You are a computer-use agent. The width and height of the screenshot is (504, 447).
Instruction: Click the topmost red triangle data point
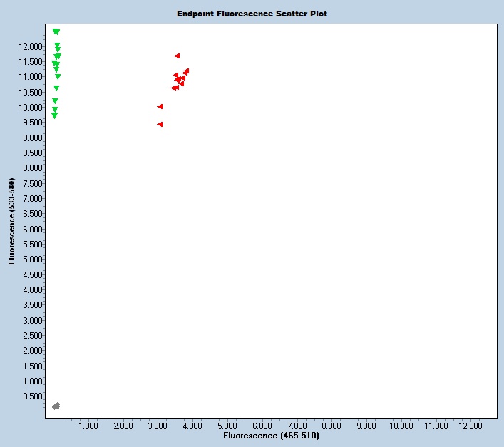[177, 56]
